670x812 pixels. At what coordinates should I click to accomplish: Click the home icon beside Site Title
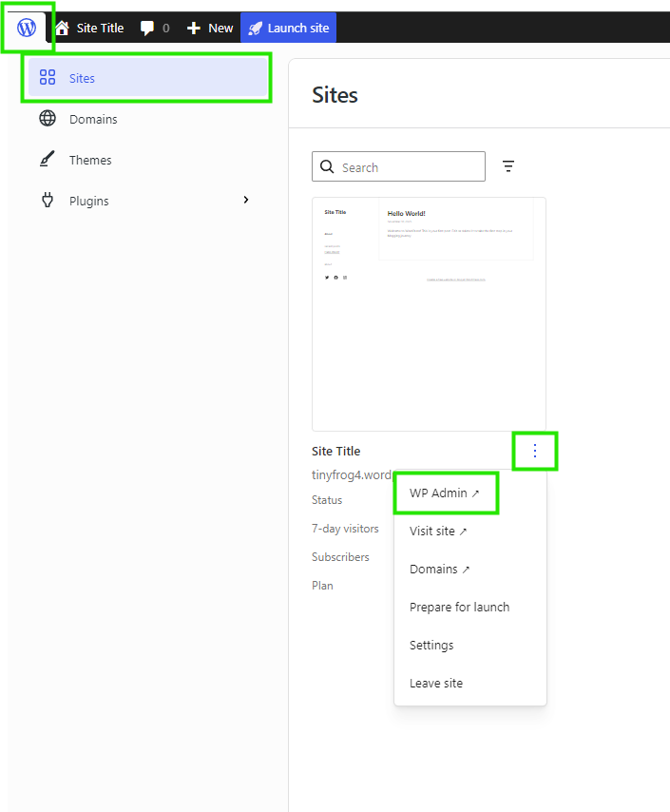pyautogui.click(x=63, y=28)
